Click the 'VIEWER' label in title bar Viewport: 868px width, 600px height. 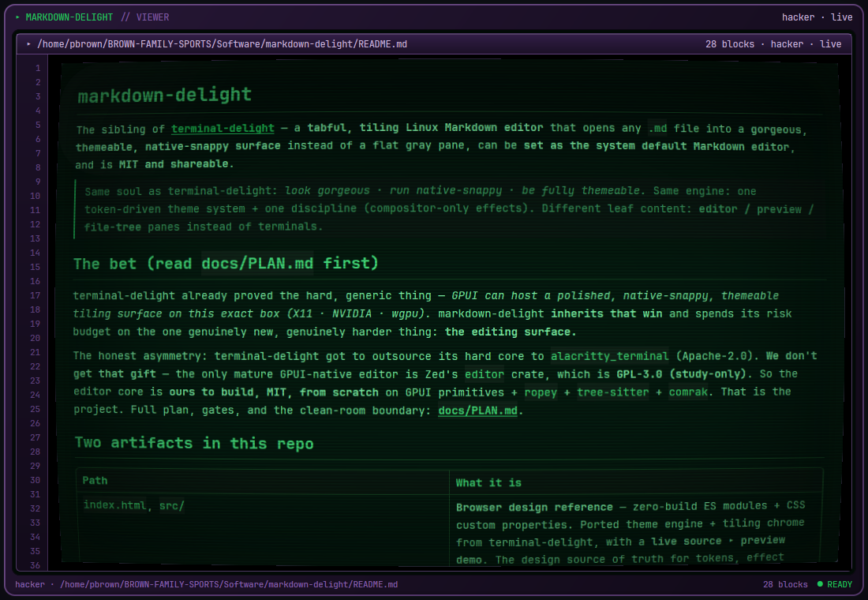point(153,17)
